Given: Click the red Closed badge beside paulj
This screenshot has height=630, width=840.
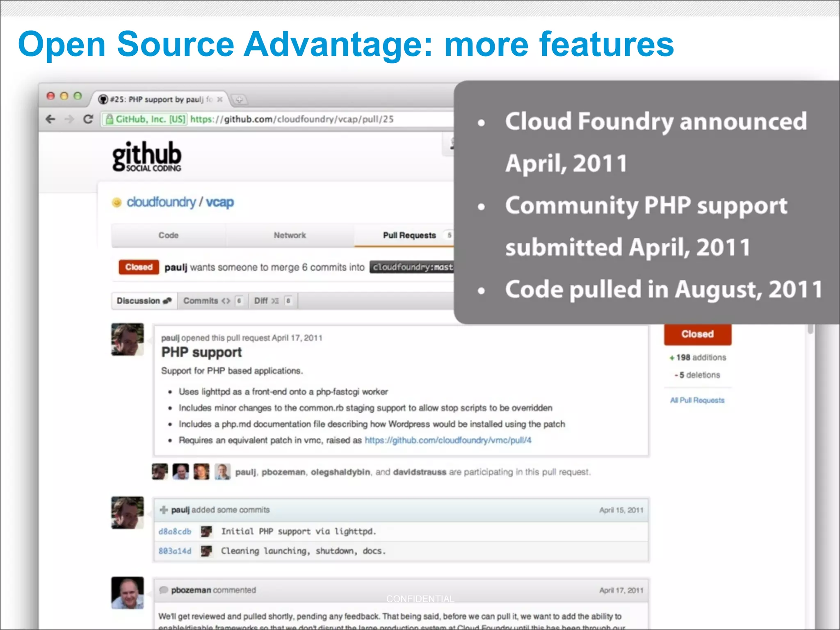Looking at the screenshot, I should click(x=139, y=267).
